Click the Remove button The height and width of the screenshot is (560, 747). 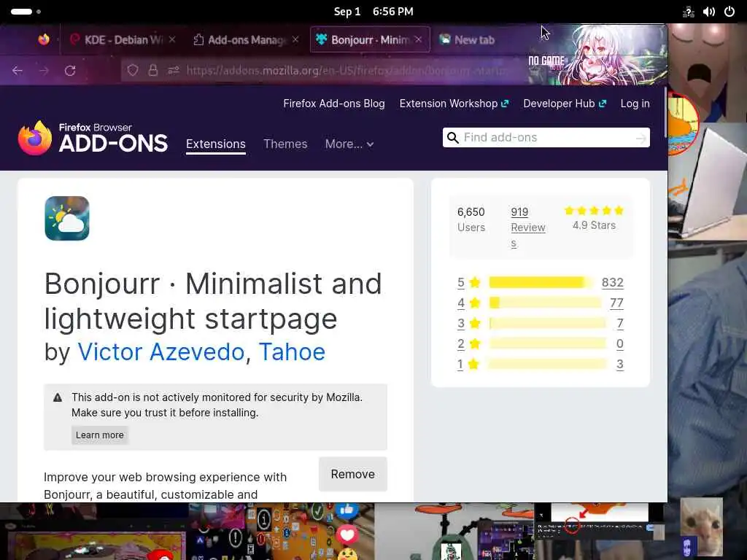tap(352, 474)
